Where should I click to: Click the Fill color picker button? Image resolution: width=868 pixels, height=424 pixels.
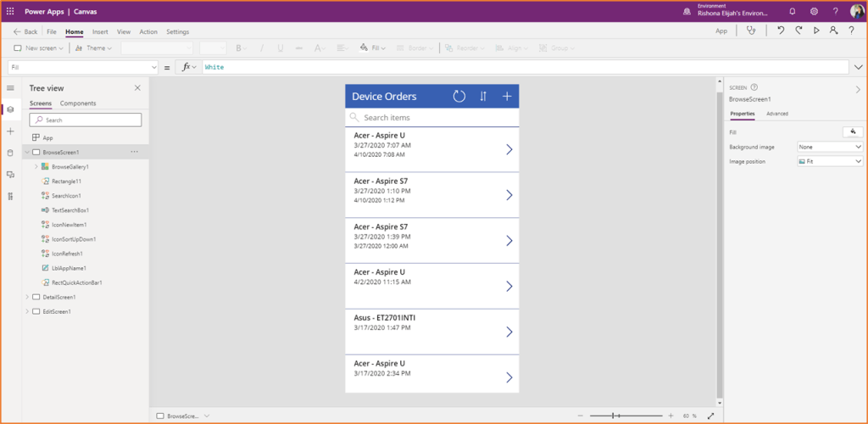tap(853, 131)
